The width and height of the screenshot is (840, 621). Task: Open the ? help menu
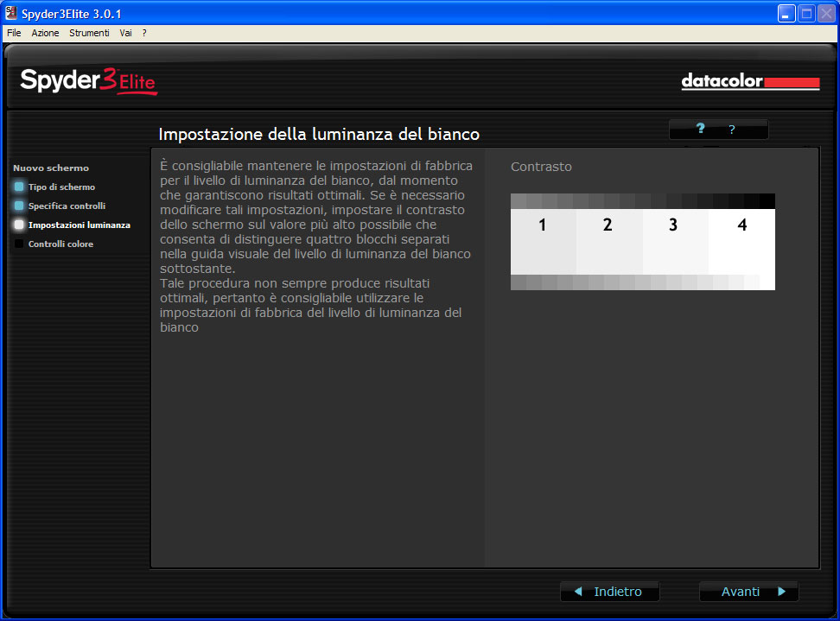click(x=144, y=33)
